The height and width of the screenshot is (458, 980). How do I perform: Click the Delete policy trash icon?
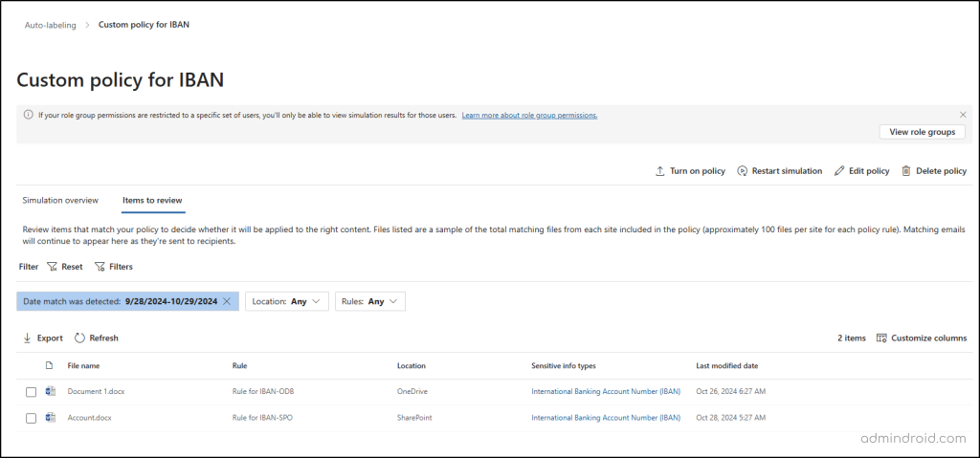[905, 171]
